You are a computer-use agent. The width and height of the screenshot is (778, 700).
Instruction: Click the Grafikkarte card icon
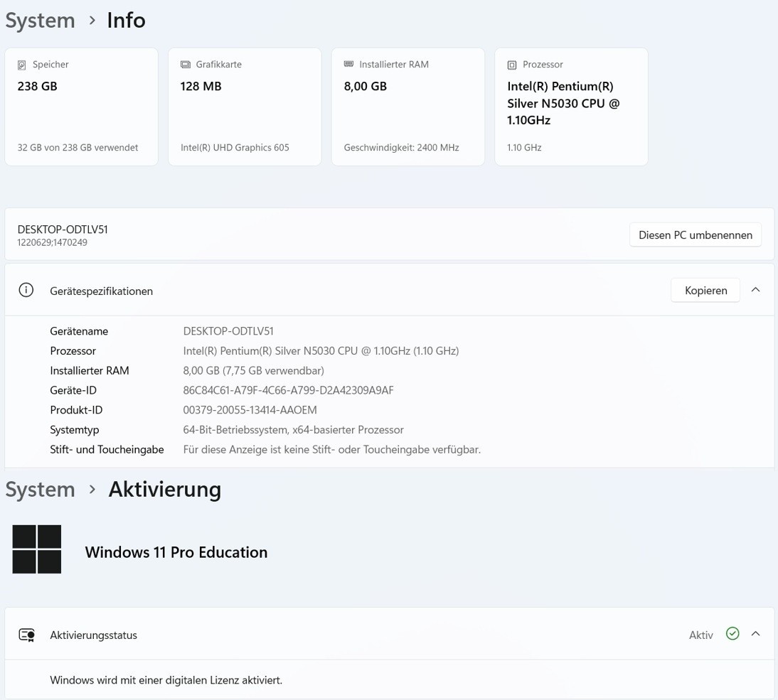coord(186,65)
